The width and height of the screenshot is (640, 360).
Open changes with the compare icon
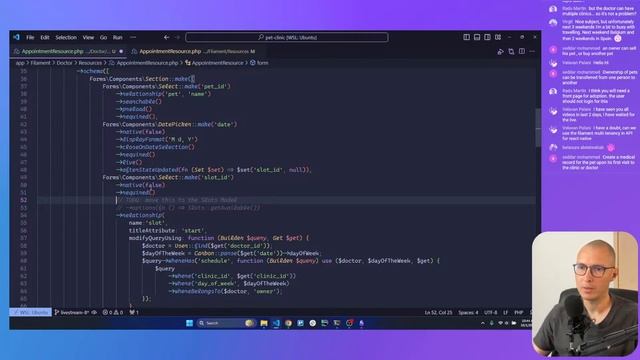coord(511,51)
